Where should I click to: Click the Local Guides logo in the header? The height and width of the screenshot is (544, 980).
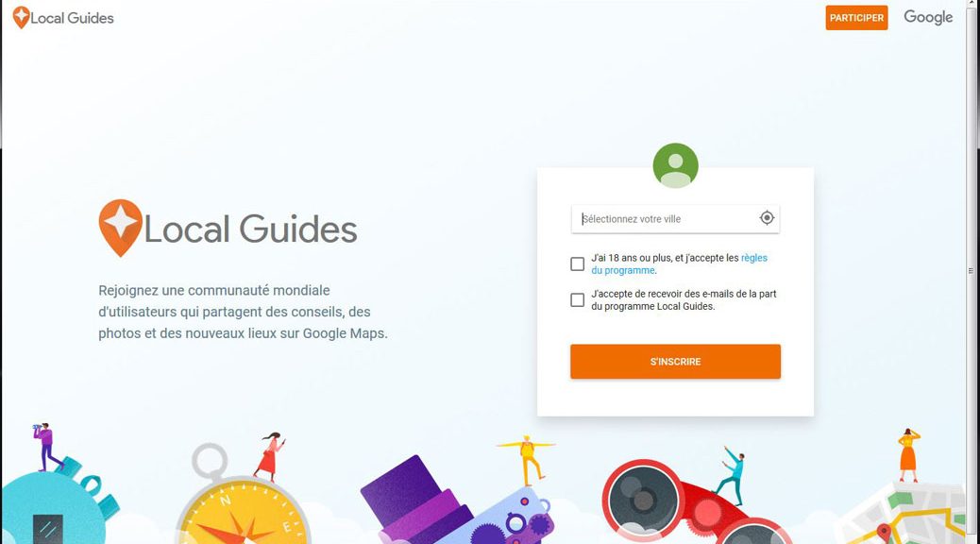coord(63,18)
